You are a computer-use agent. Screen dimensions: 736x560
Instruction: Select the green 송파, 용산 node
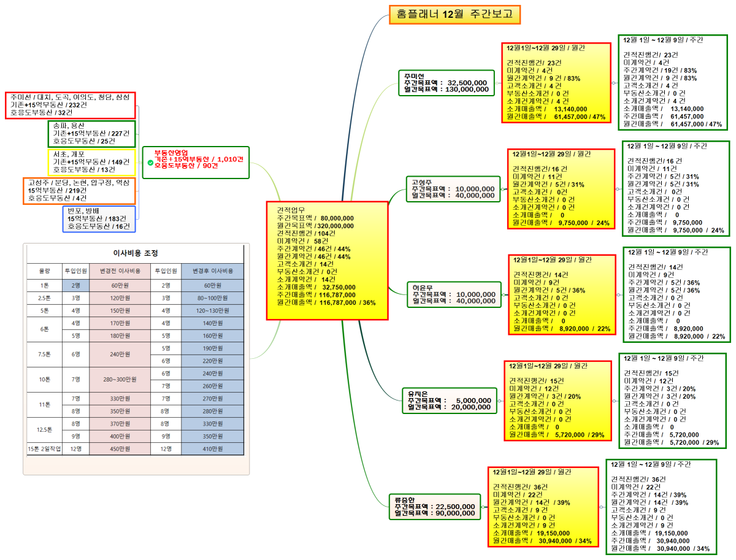93,134
